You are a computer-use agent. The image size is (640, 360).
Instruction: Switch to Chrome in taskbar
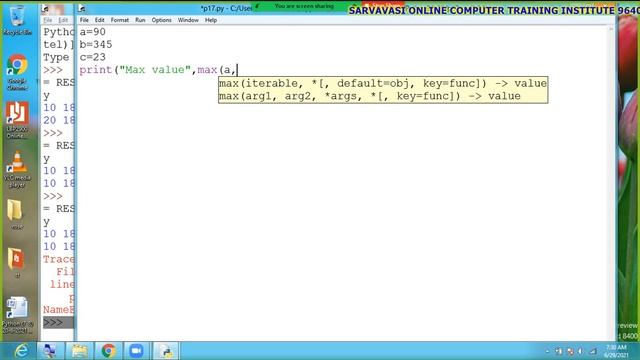point(109,351)
